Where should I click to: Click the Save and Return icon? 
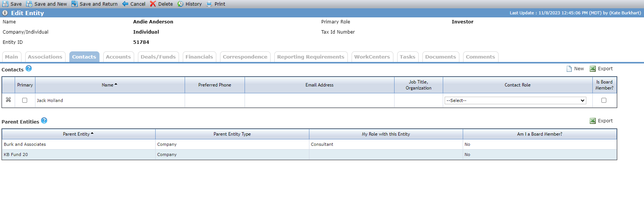(75, 4)
